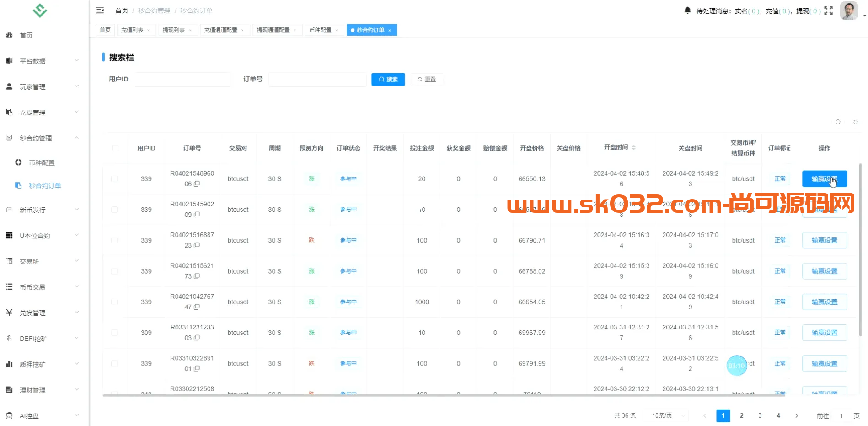The height and width of the screenshot is (426, 868).
Task: Open the 首页 tab
Action: (x=105, y=30)
